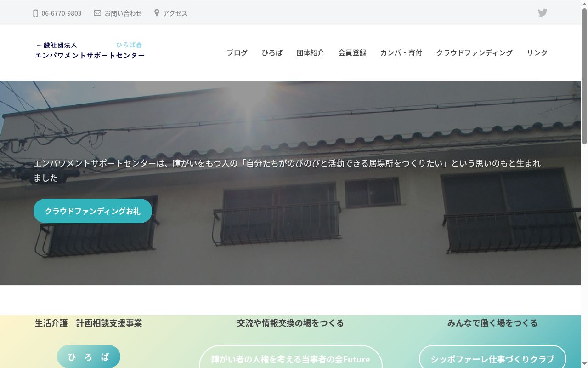Click the みんなで働く場をつくる heading
Screen dimensions: 588x368
click(x=492, y=323)
